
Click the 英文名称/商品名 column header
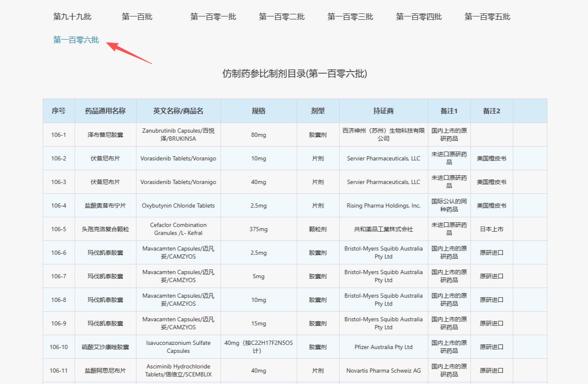(x=178, y=111)
